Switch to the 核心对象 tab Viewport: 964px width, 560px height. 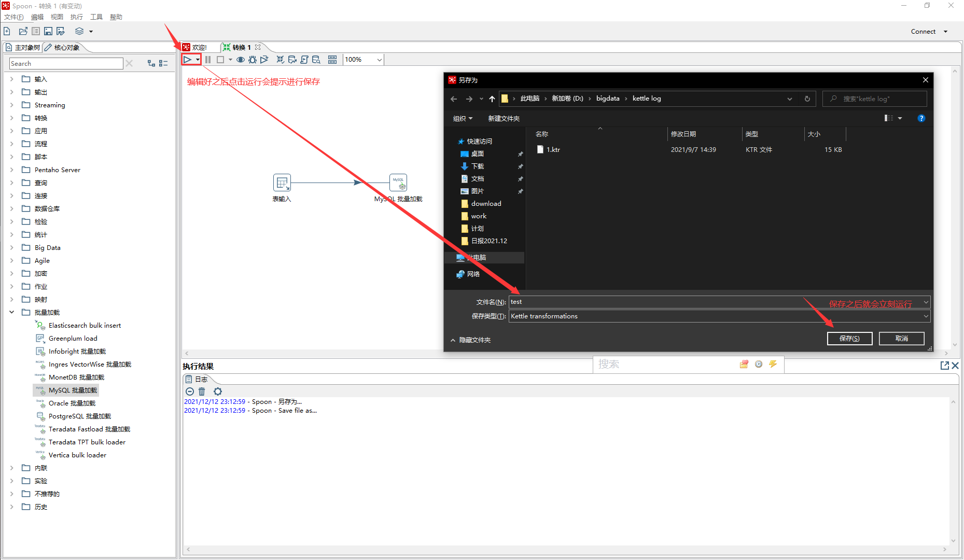[x=63, y=47]
